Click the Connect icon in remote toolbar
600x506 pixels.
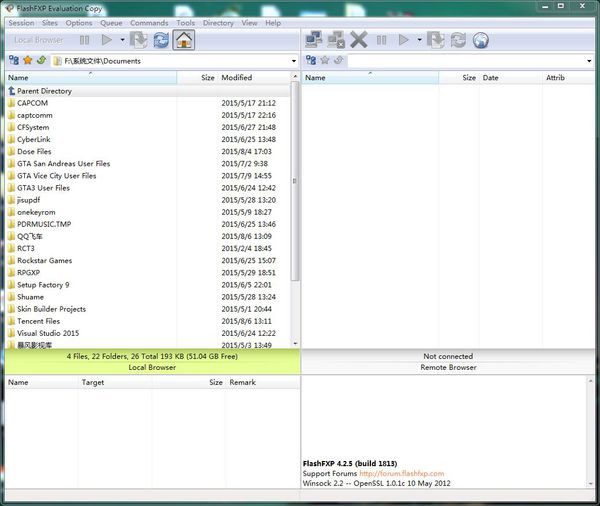pos(313,40)
